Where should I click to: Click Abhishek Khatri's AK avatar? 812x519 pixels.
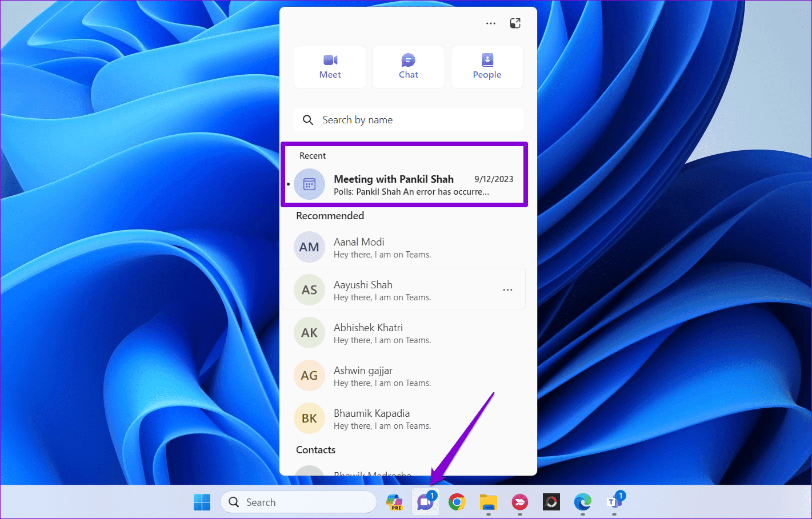pyautogui.click(x=309, y=333)
